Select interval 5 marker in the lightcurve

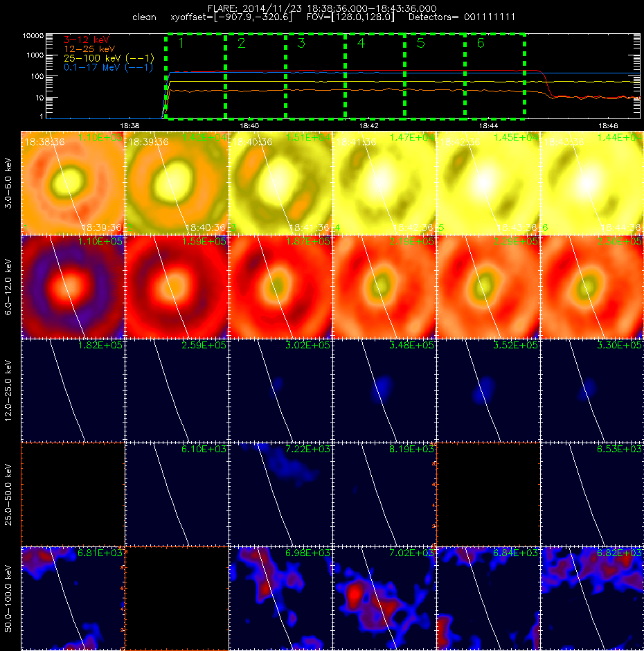(420, 43)
